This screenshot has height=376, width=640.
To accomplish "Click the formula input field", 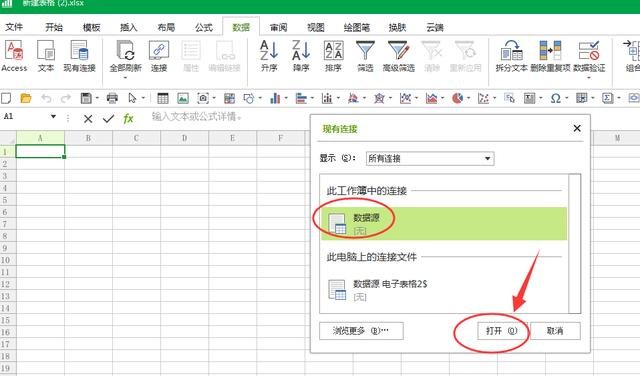I will click(229, 118).
